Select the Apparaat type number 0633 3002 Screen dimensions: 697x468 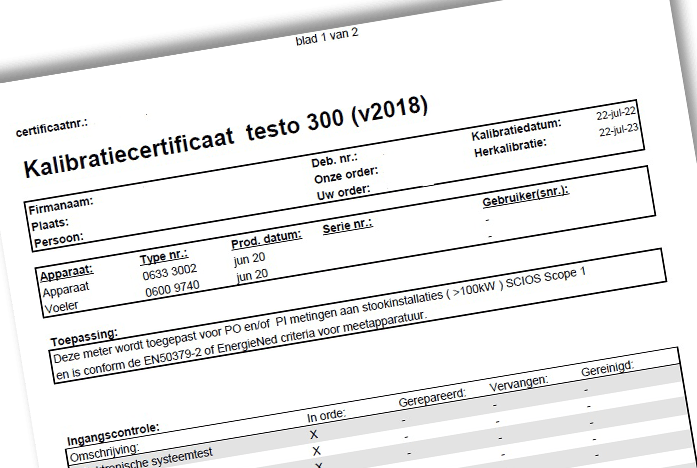pos(169,271)
